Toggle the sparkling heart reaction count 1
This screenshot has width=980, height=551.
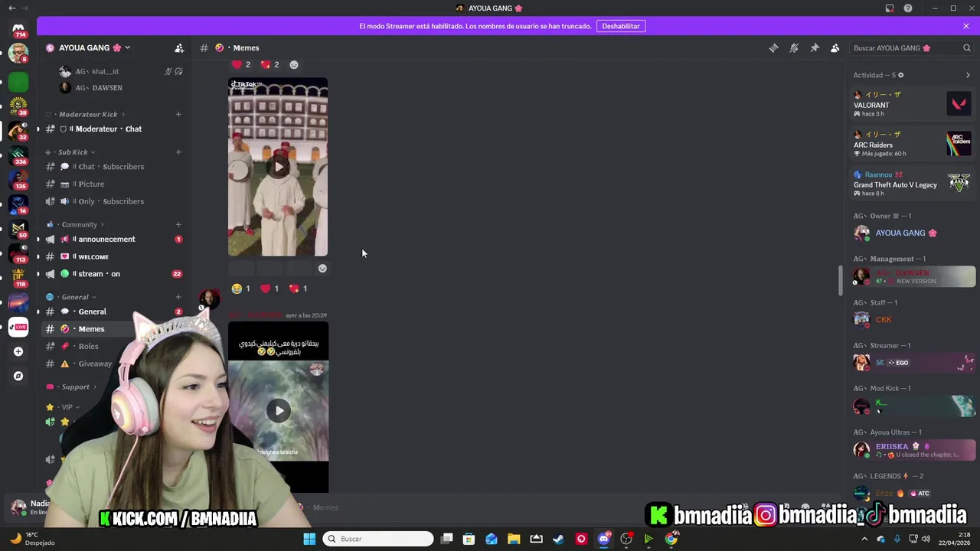[299, 289]
